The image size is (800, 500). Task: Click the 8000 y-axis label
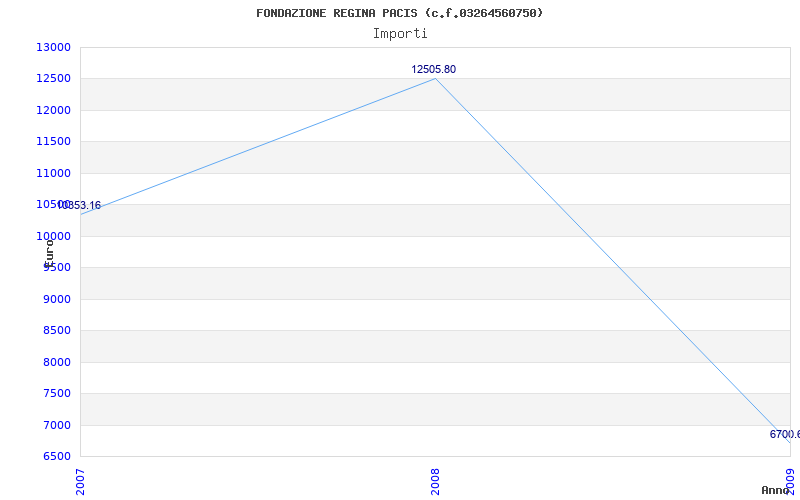point(56,362)
